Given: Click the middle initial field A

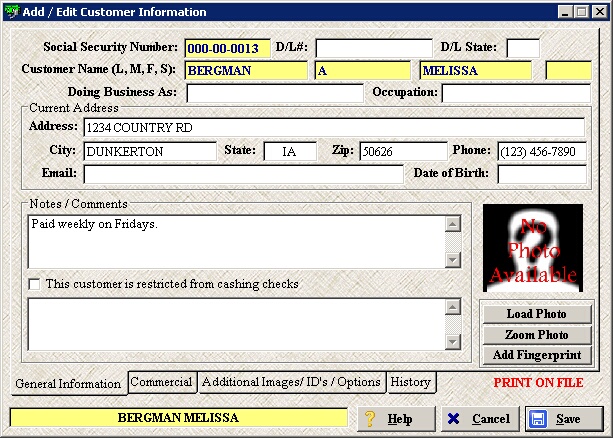Looking at the screenshot, I should pos(362,70).
